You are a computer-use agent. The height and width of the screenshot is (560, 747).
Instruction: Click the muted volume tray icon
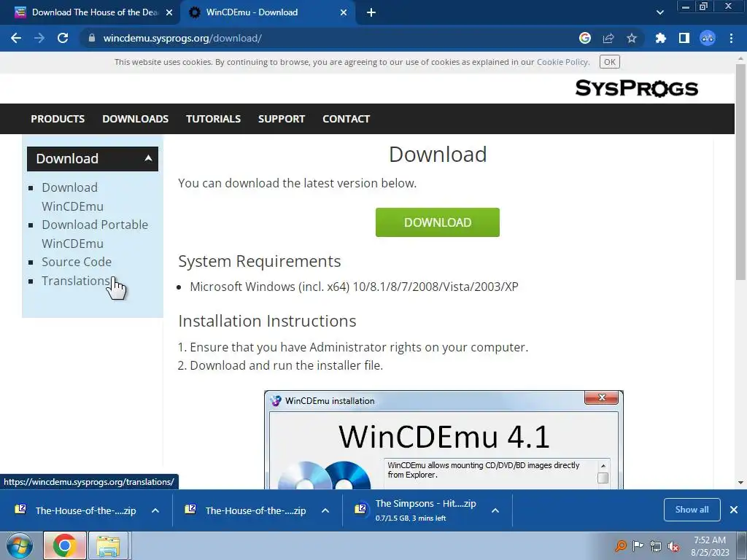pyautogui.click(x=673, y=547)
